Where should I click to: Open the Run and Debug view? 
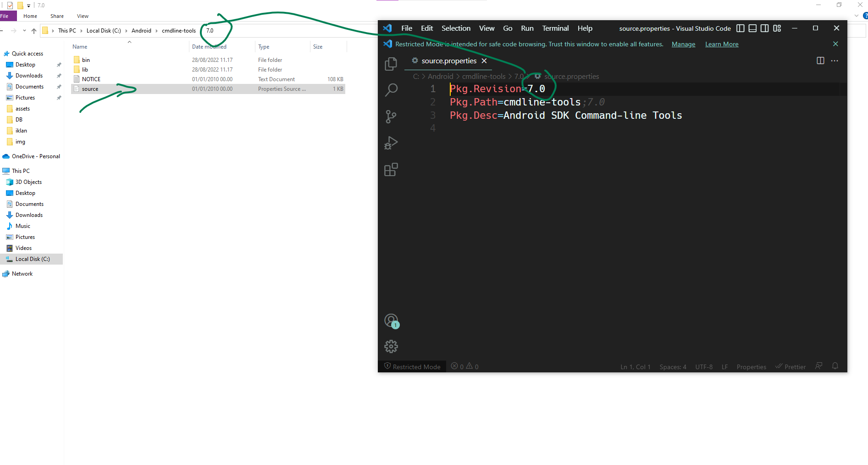pos(391,143)
